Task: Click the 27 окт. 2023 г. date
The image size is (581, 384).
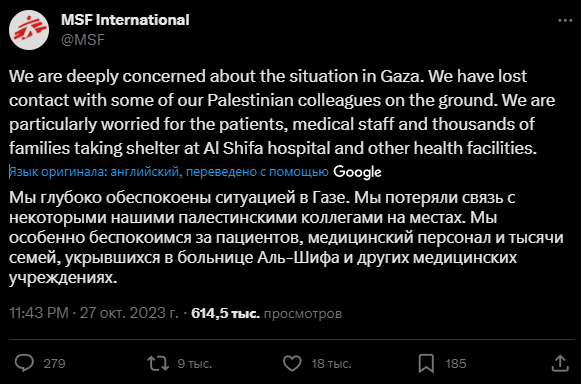Action: tap(129, 313)
